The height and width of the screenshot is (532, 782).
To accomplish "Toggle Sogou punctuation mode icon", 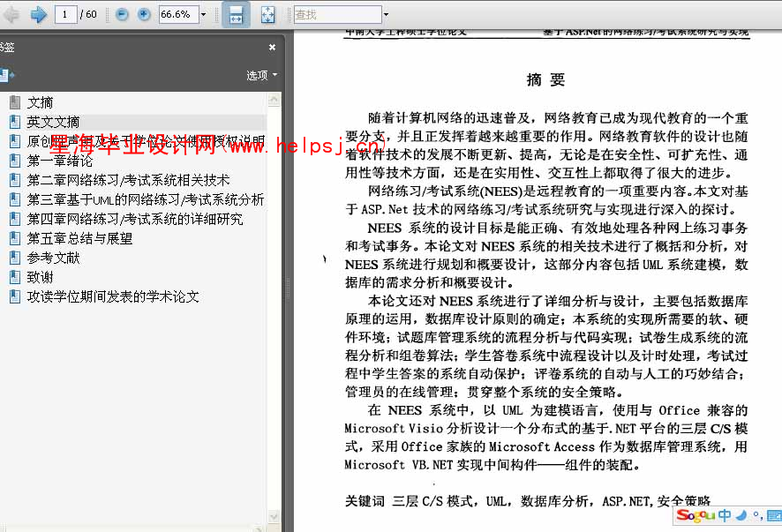I will (757, 515).
